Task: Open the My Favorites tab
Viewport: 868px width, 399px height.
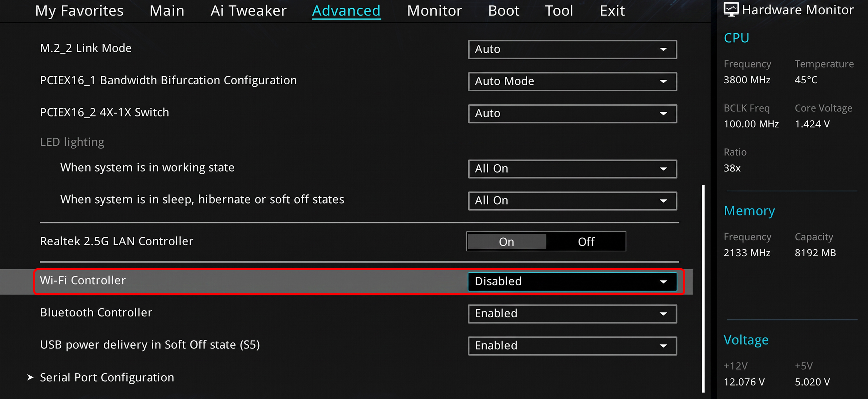Action: coord(79,11)
